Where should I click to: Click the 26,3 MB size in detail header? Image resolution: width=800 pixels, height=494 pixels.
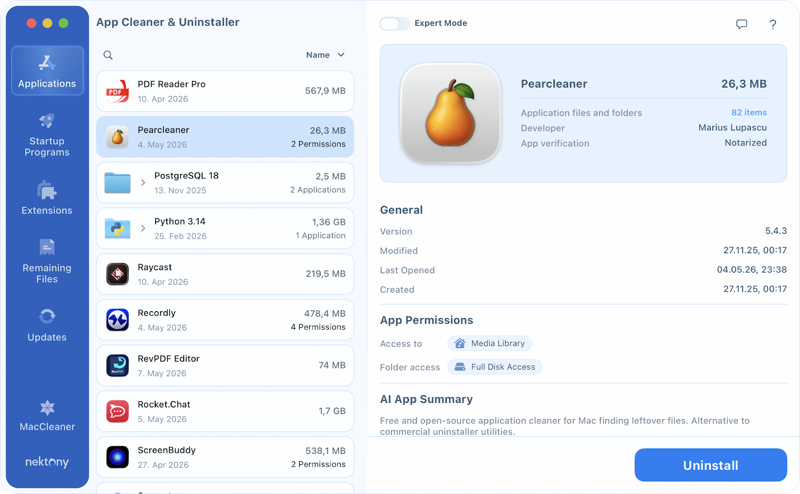[744, 84]
